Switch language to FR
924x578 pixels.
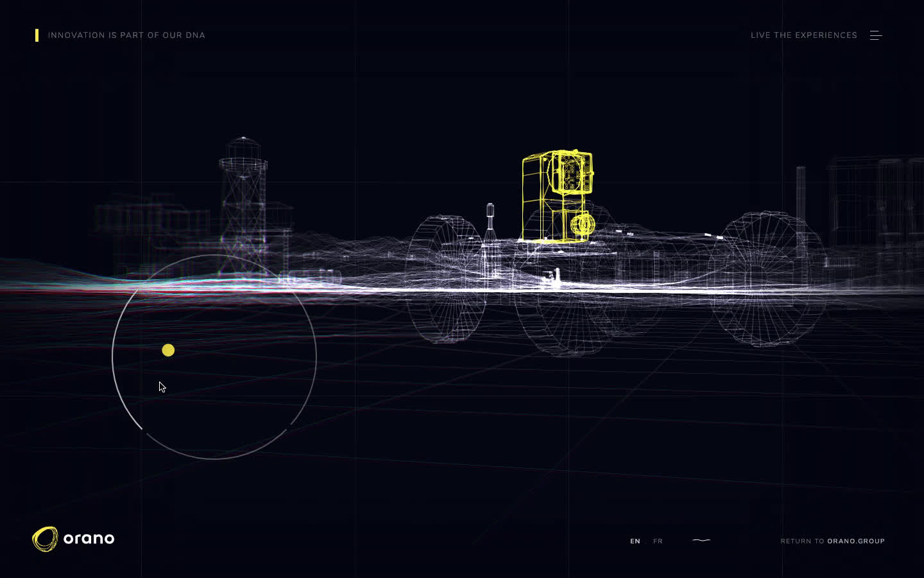point(658,541)
